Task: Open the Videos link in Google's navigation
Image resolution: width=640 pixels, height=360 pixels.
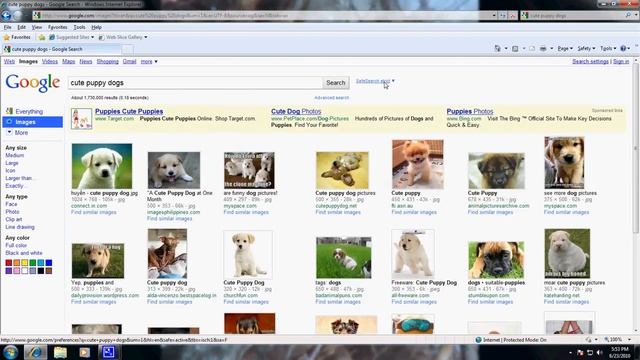Action: 50,62
